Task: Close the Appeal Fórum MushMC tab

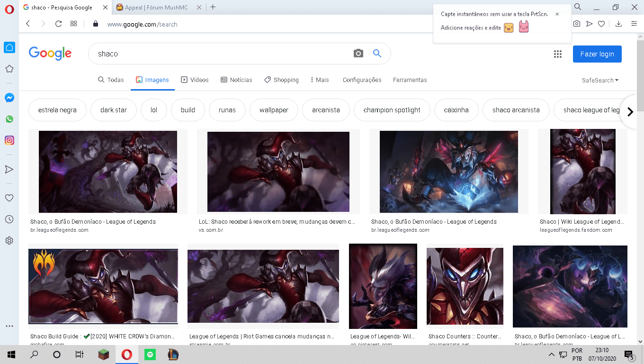Action: click(199, 7)
